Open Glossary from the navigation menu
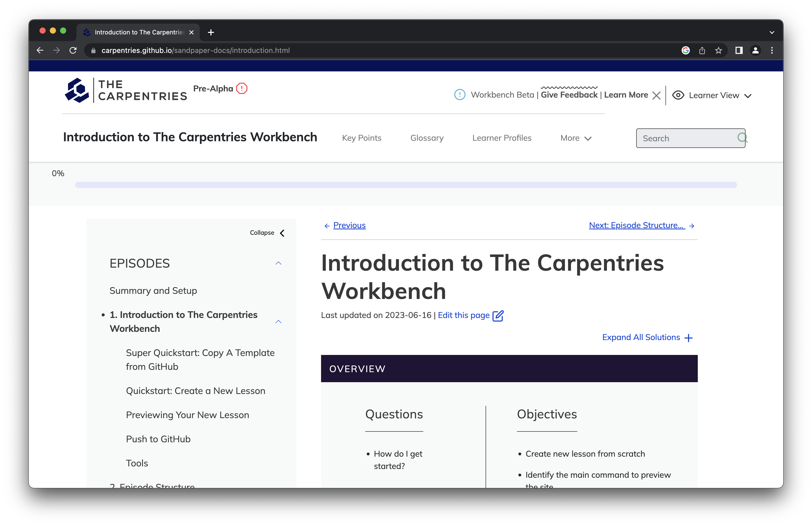812x526 pixels. (427, 138)
